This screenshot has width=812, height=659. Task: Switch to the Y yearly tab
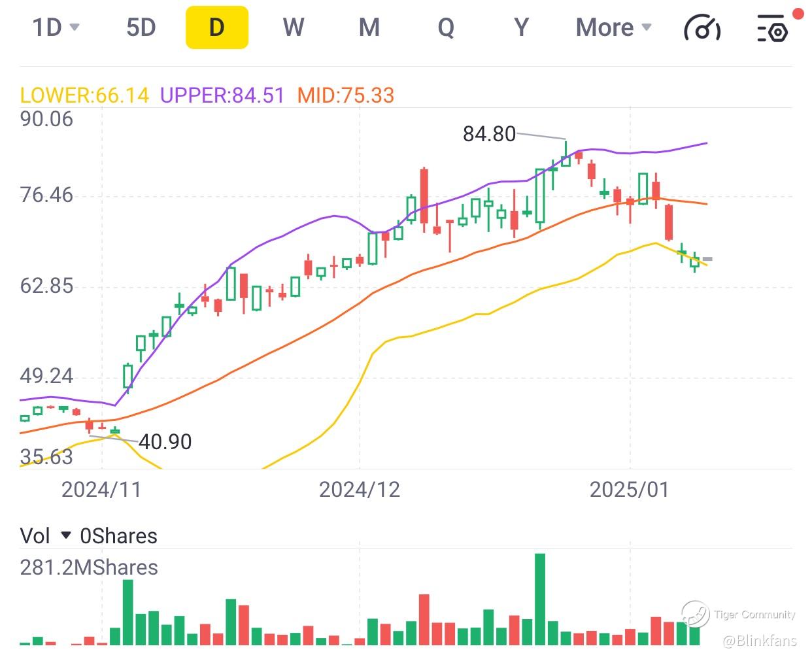(x=521, y=27)
